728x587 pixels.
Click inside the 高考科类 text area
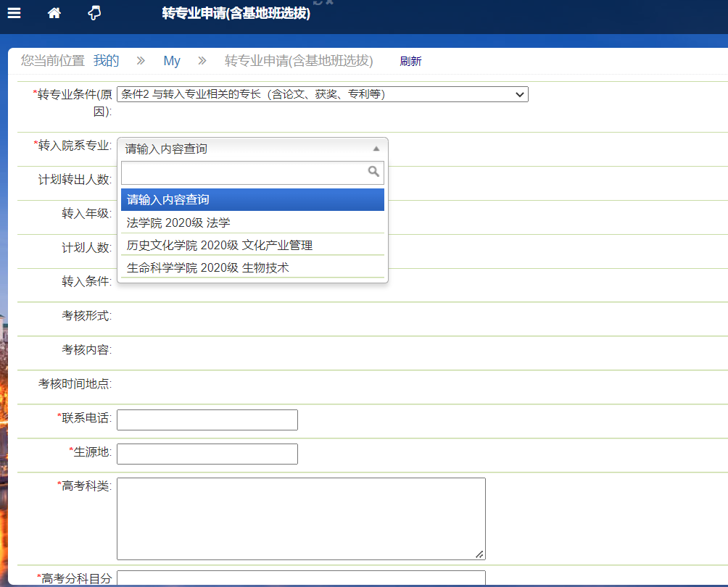[x=301, y=518]
